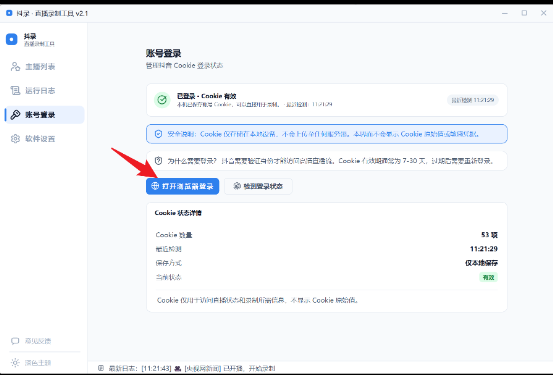This screenshot has width=553, height=375.
Task: Click the '仅本地保存' storage value
Action: (x=481, y=263)
